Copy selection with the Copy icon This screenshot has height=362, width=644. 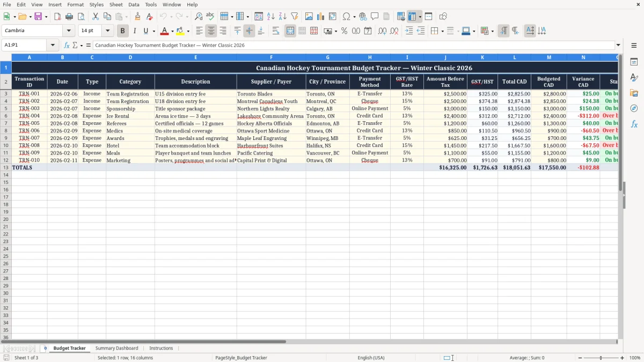(x=107, y=17)
